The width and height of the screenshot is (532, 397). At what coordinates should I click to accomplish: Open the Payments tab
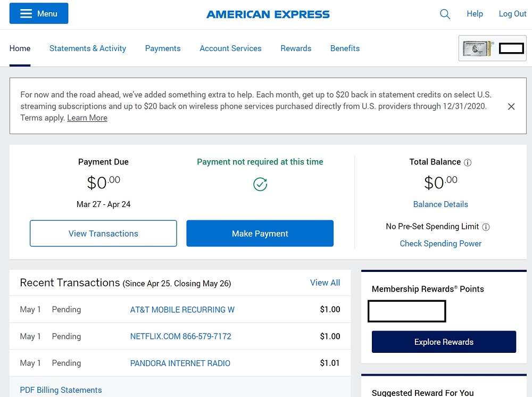point(163,48)
